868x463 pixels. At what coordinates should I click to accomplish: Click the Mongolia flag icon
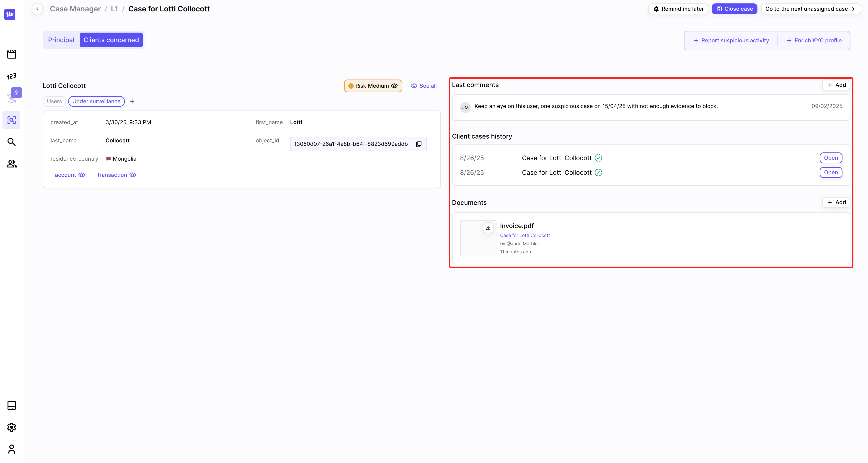click(x=108, y=159)
